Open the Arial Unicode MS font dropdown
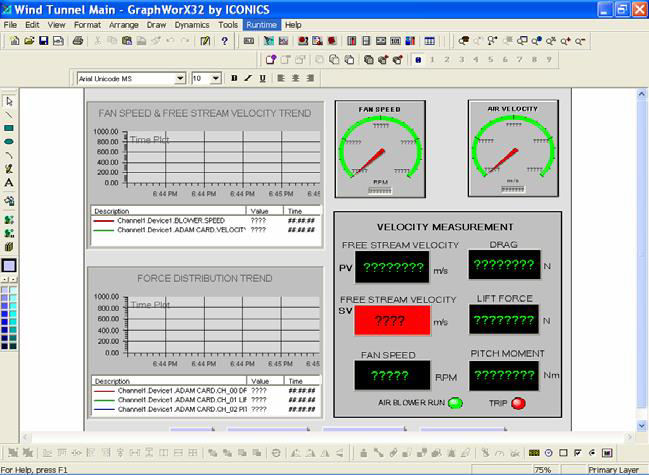 pyautogui.click(x=180, y=78)
